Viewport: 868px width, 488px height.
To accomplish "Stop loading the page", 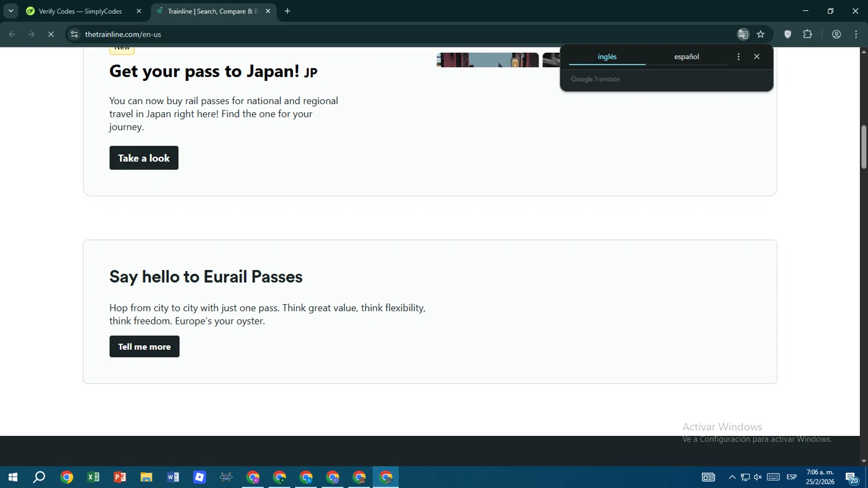I will pos(51,34).
